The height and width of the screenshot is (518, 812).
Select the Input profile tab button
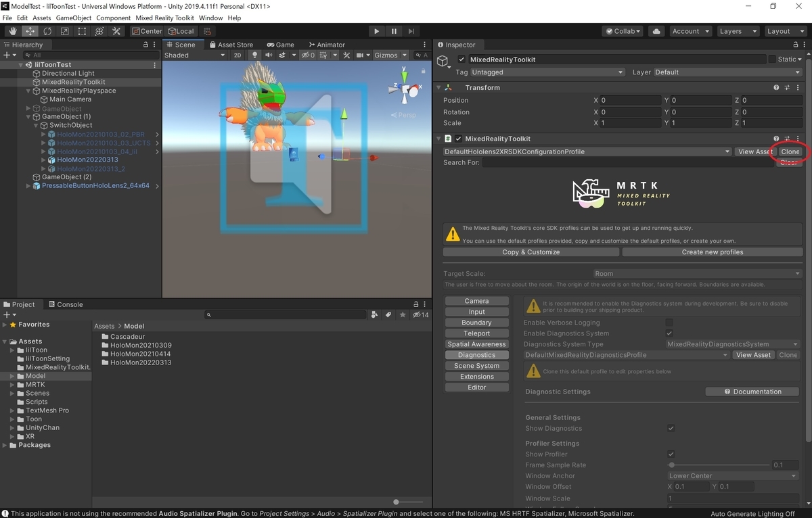pyautogui.click(x=476, y=312)
